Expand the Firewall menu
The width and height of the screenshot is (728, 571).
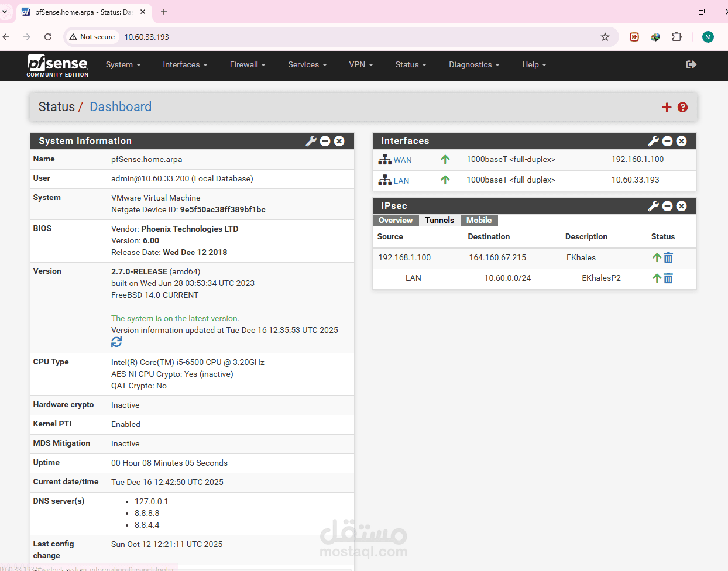tap(248, 65)
